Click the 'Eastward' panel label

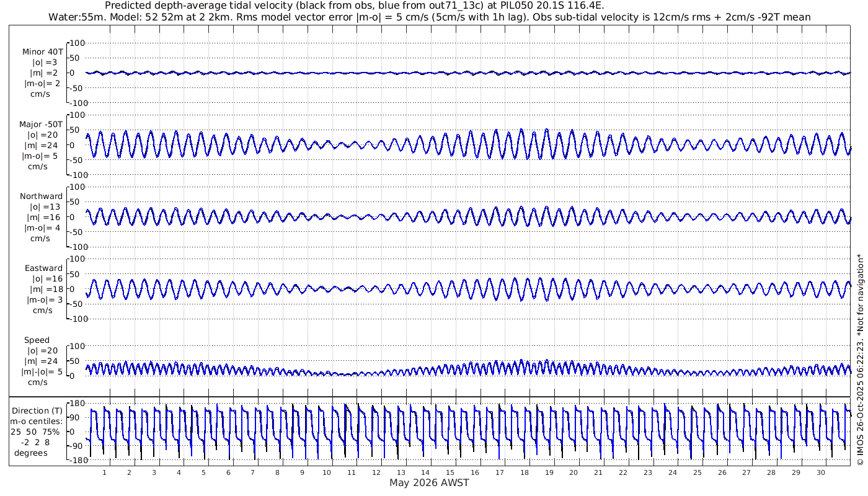(44, 268)
